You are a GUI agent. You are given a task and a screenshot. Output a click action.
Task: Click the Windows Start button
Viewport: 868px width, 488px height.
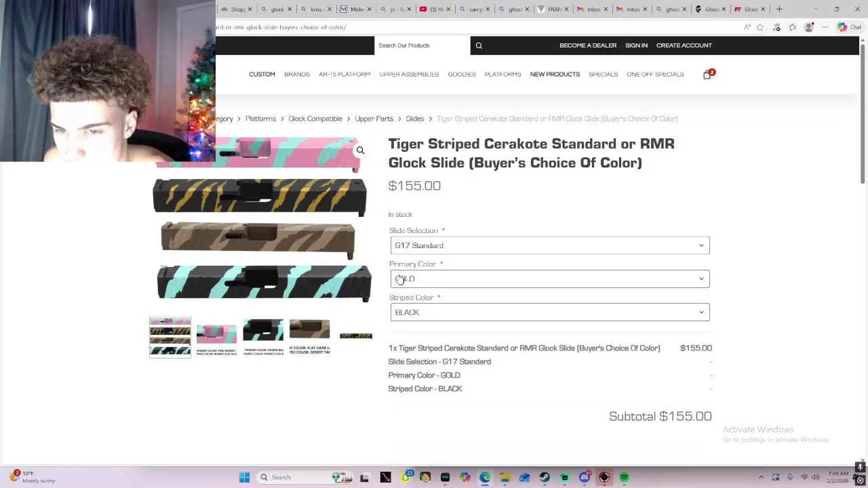click(244, 477)
